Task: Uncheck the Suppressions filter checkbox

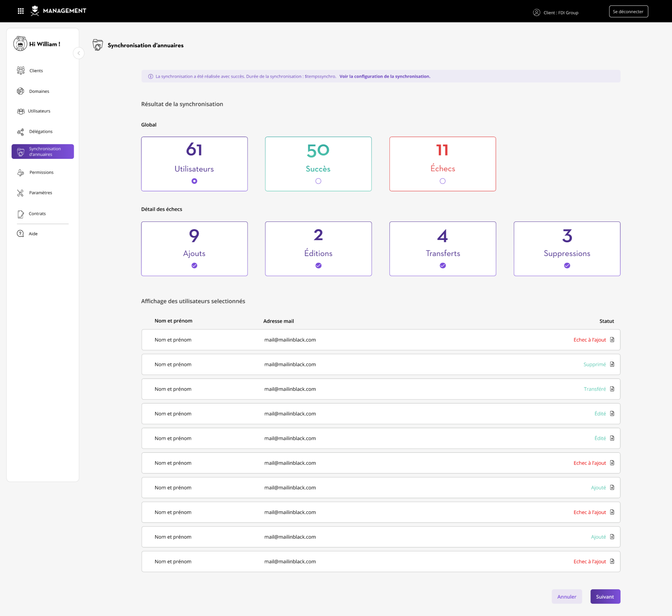Action: [567, 265]
